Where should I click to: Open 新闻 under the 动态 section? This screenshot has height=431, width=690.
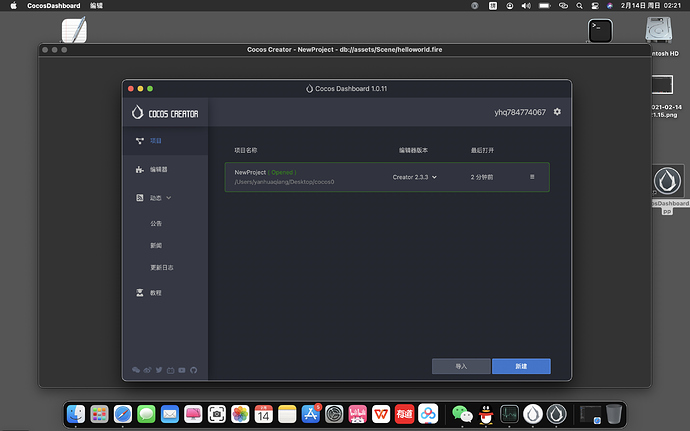point(156,246)
